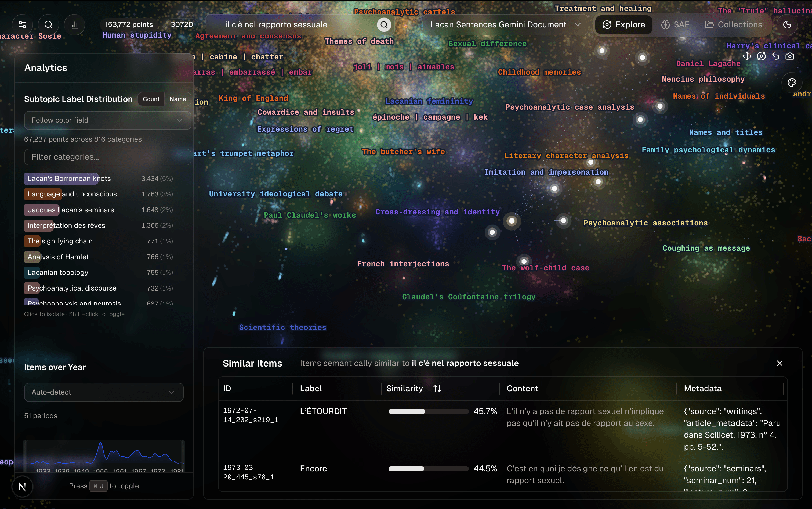This screenshot has height=509, width=812.
Task: Select The signifying chain category row
Action: coord(99,241)
